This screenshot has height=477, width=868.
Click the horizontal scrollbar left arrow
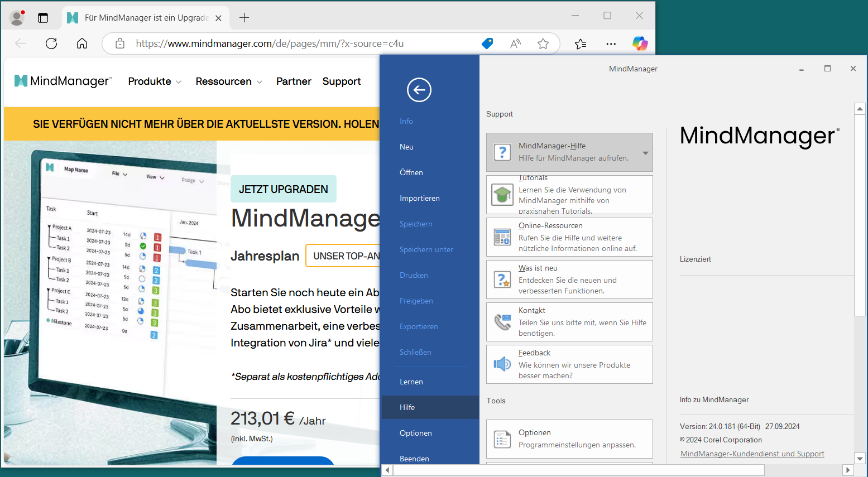click(x=387, y=470)
